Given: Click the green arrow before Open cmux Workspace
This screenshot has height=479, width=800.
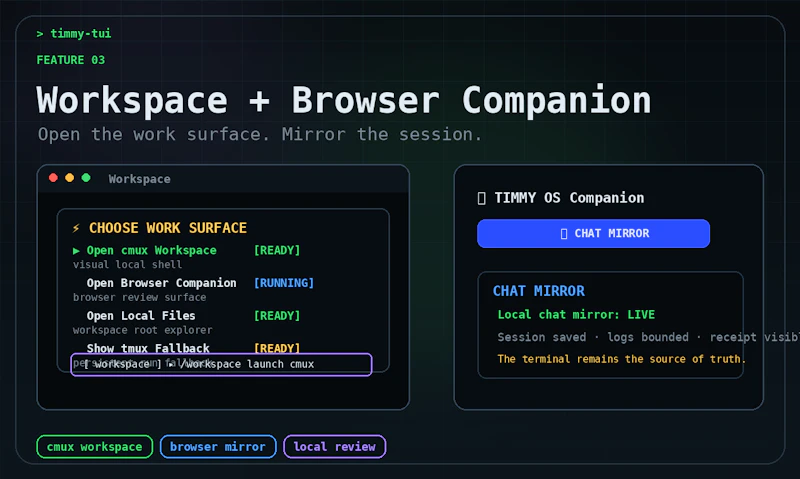Looking at the screenshot, I should click(76, 250).
